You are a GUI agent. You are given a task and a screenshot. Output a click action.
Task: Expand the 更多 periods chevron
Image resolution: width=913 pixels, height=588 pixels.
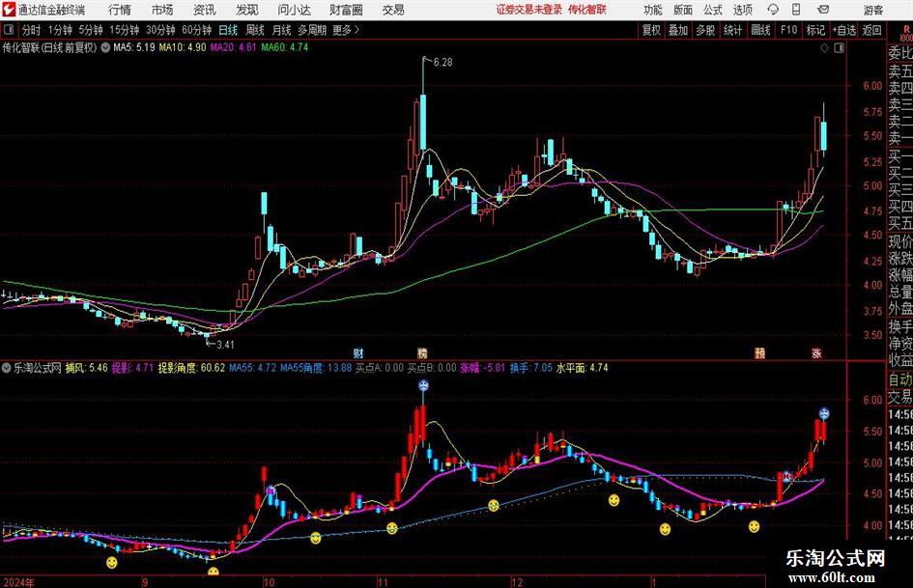pos(347,30)
